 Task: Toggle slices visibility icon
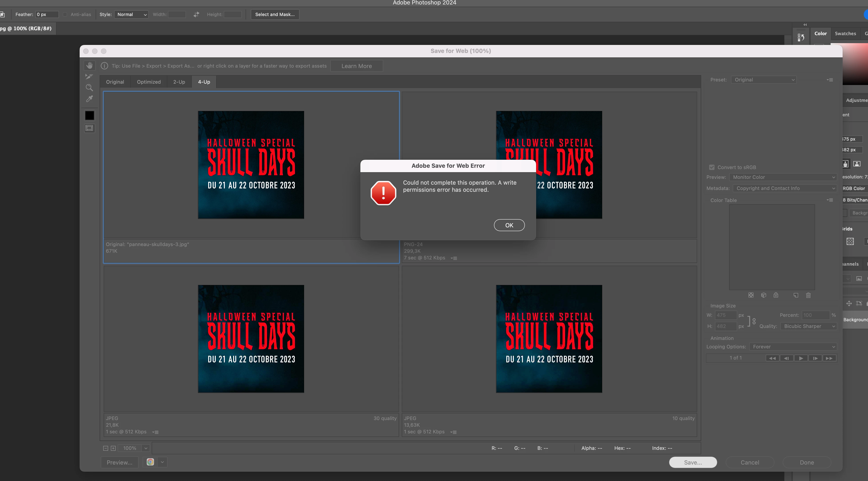[x=89, y=128]
